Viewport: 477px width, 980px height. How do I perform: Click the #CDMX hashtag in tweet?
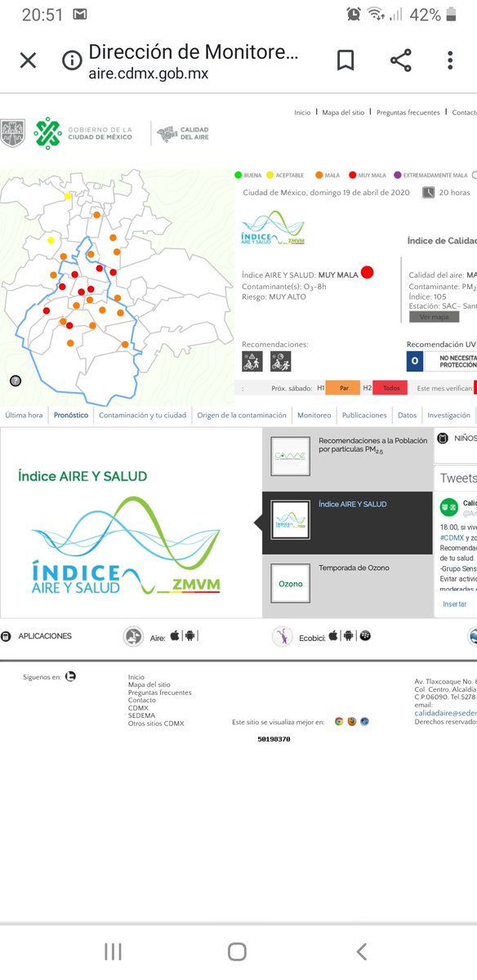pos(452,538)
